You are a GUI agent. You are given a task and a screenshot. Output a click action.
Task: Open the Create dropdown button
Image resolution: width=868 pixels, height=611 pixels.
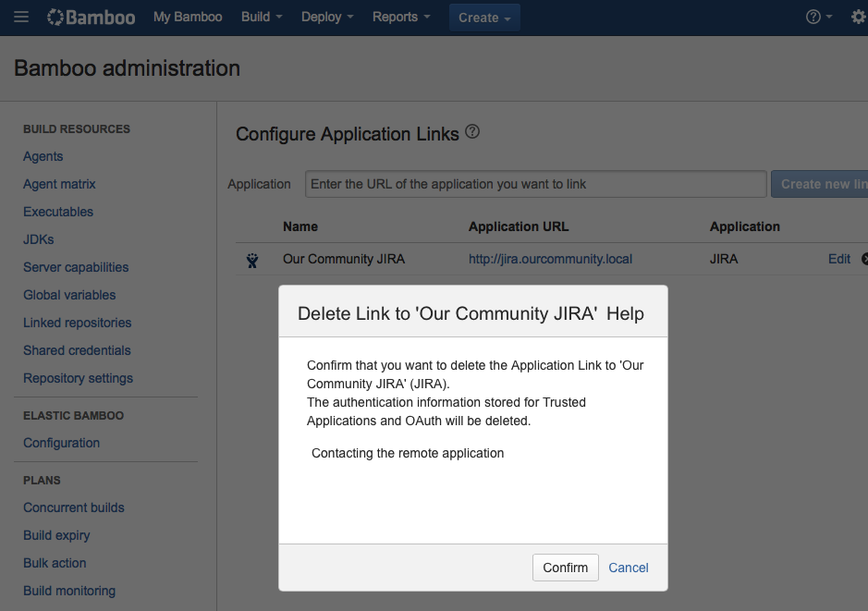[484, 18]
